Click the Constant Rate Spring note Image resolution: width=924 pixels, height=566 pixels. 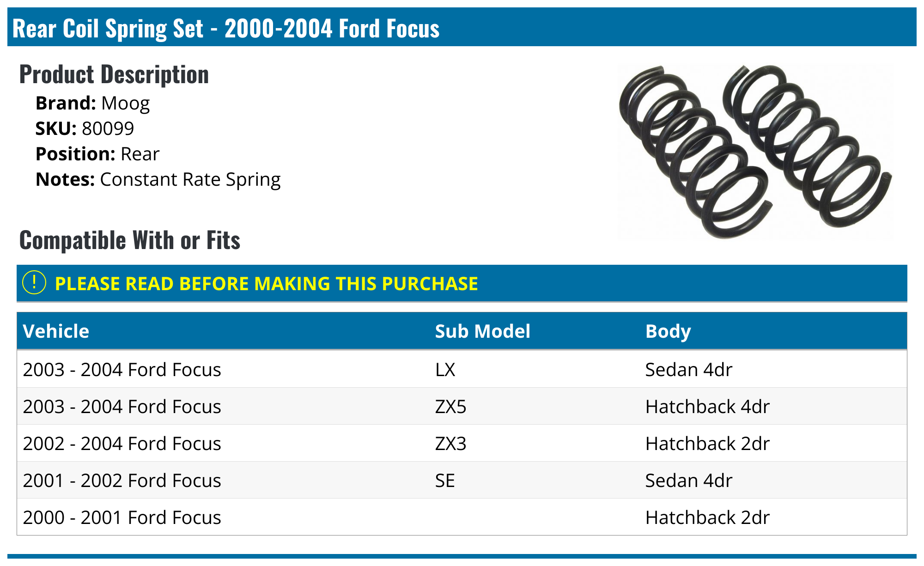190,179
